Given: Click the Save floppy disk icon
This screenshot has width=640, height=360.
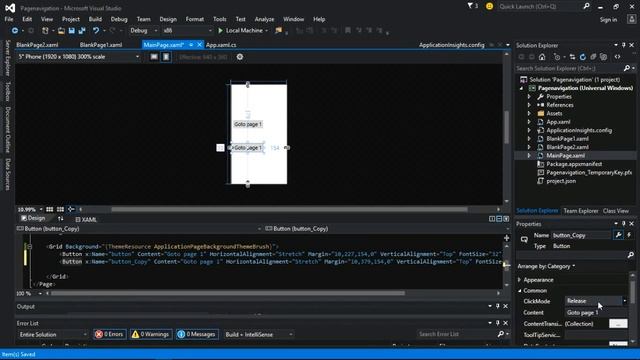Looking at the screenshot, I should tap(71, 31).
